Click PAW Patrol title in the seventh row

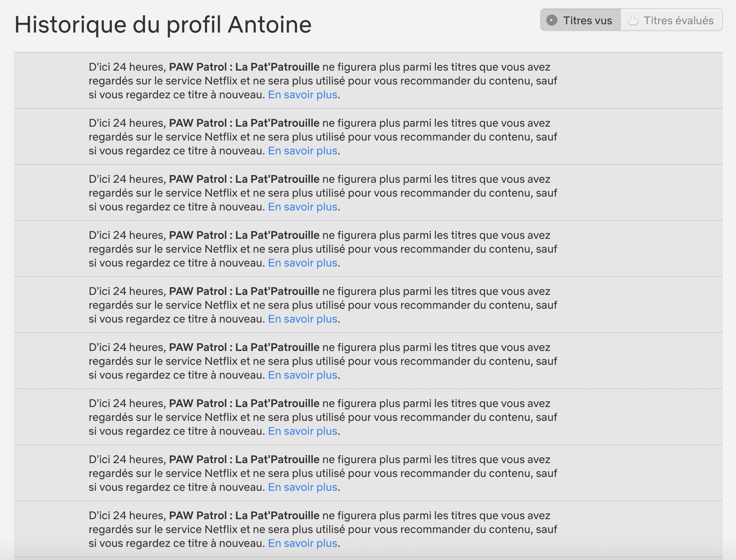244,403
